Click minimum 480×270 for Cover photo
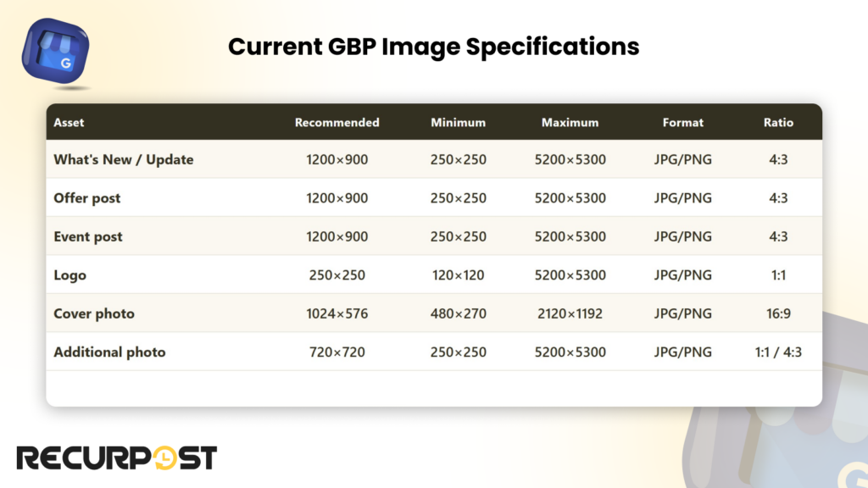The height and width of the screenshot is (488, 868). [x=458, y=313]
